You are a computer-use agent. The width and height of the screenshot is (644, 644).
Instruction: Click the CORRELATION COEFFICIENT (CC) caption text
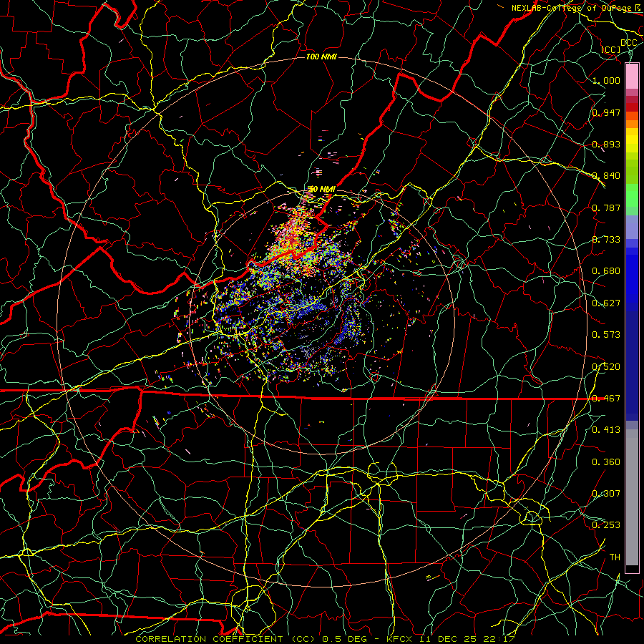point(225,639)
